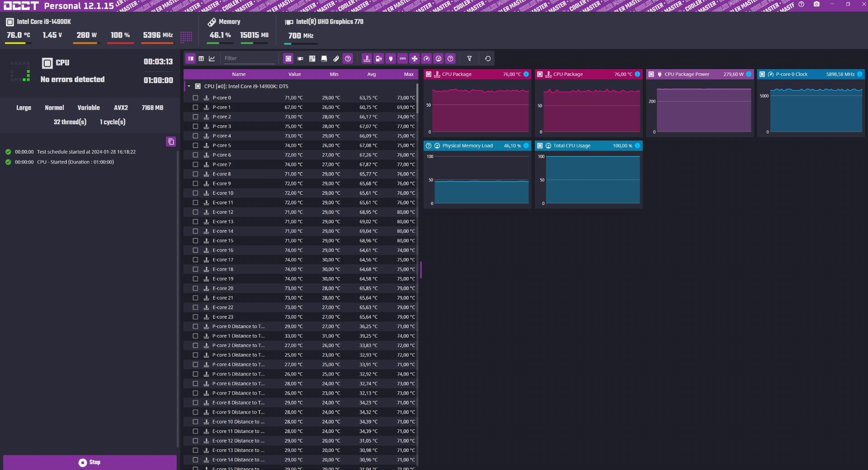Toggle the GPU hardware filter icon

point(300,59)
